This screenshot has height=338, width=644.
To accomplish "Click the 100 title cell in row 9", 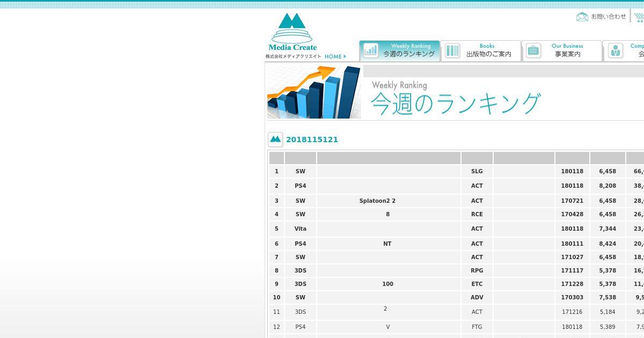I will click(x=389, y=284).
